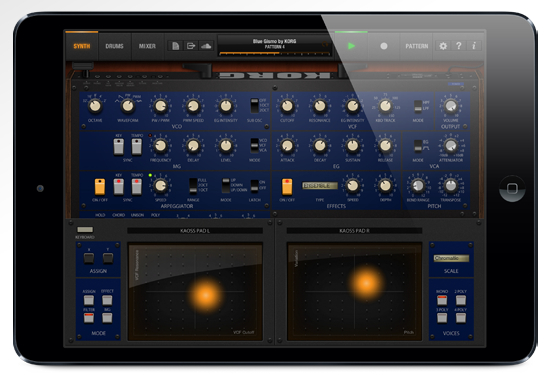
Task: Click the EG DECAY knob
Action: [x=320, y=146]
